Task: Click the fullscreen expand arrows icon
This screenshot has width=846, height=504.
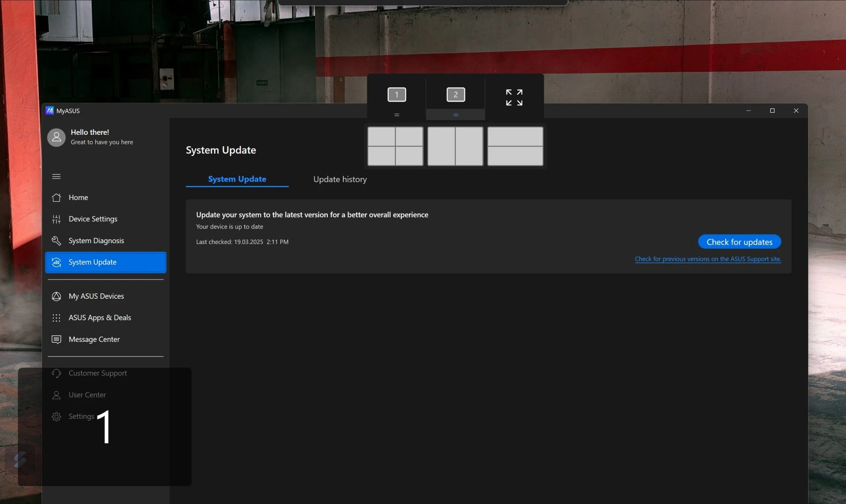Action: [x=514, y=97]
